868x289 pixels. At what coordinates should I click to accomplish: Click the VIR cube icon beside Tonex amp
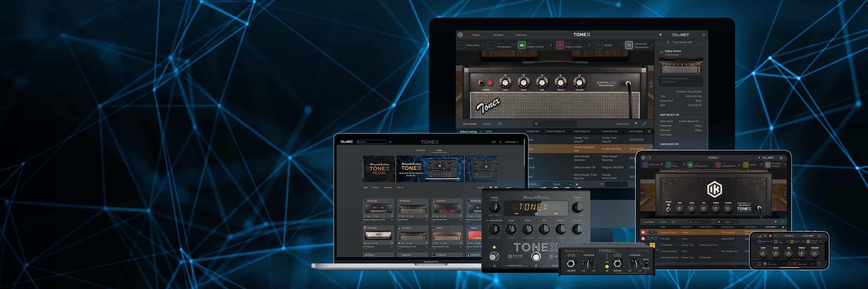[x=651, y=83]
